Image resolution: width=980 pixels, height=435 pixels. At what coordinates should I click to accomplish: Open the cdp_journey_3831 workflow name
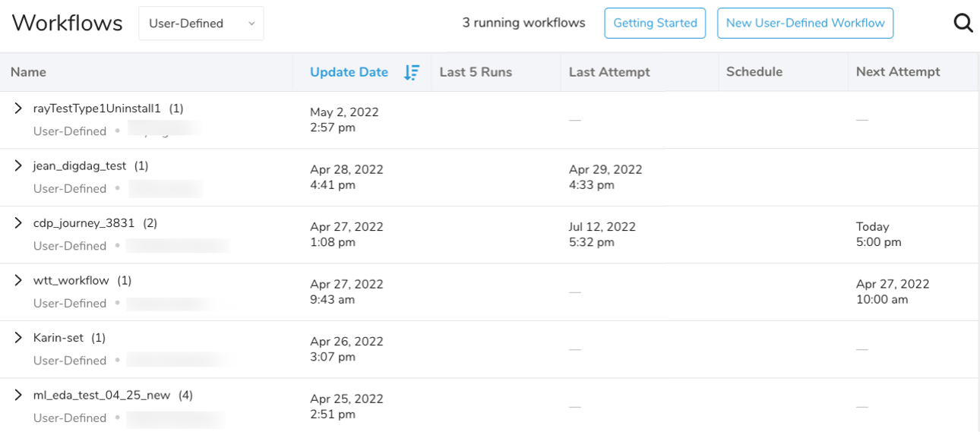(x=84, y=223)
